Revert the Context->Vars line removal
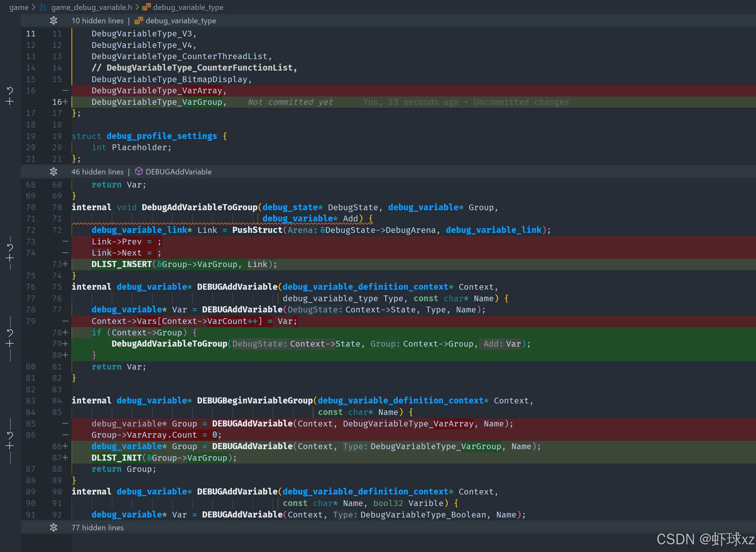The height and width of the screenshot is (552, 756). click(x=10, y=333)
